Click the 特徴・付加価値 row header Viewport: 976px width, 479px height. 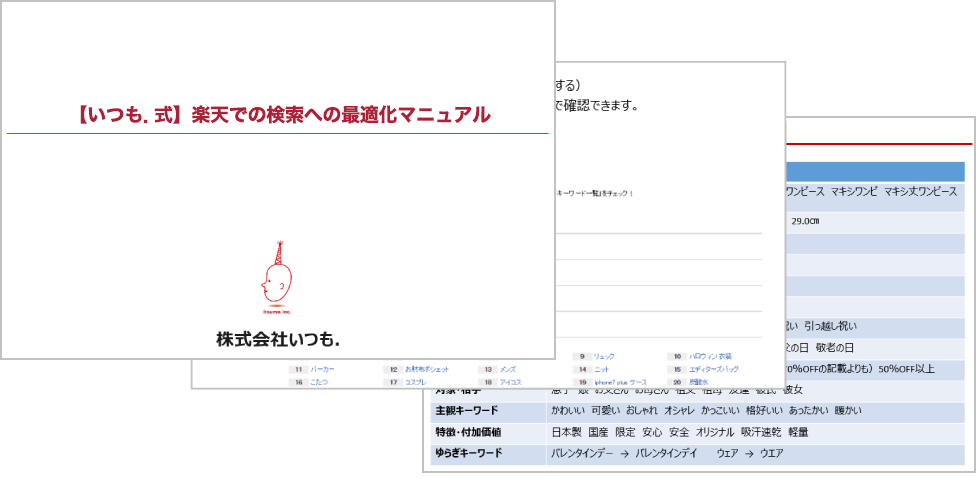point(469,432)
